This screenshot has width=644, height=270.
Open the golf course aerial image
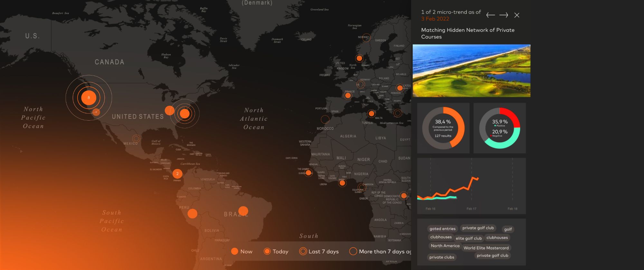[471, 71]
